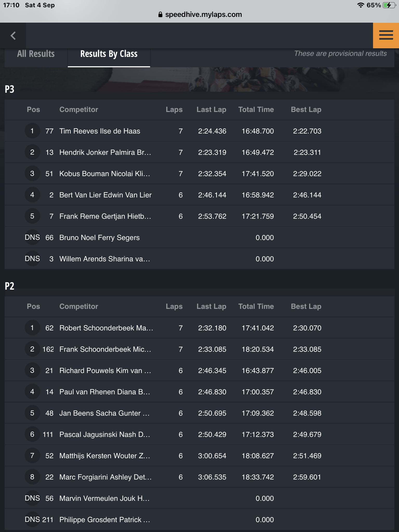Select position 1 badge for Tim Reeves
Viewport: 399px width, 532px height.
point(32,131)
